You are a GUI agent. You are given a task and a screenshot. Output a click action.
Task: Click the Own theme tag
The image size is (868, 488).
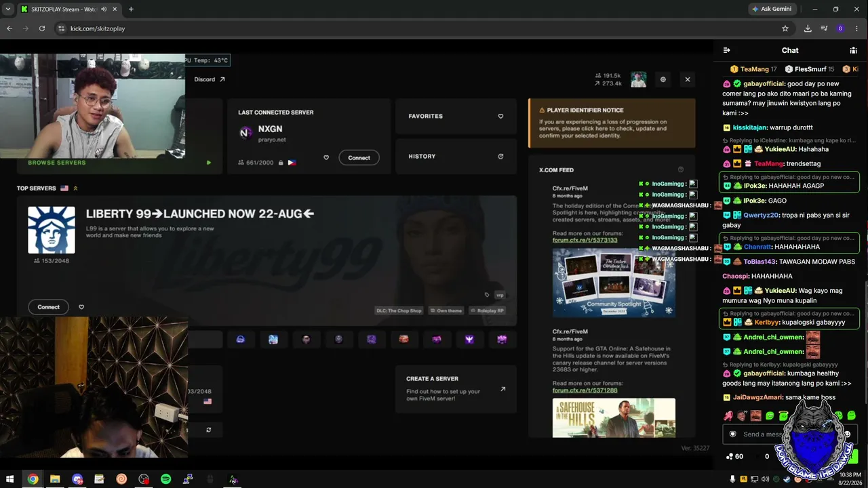446,310
